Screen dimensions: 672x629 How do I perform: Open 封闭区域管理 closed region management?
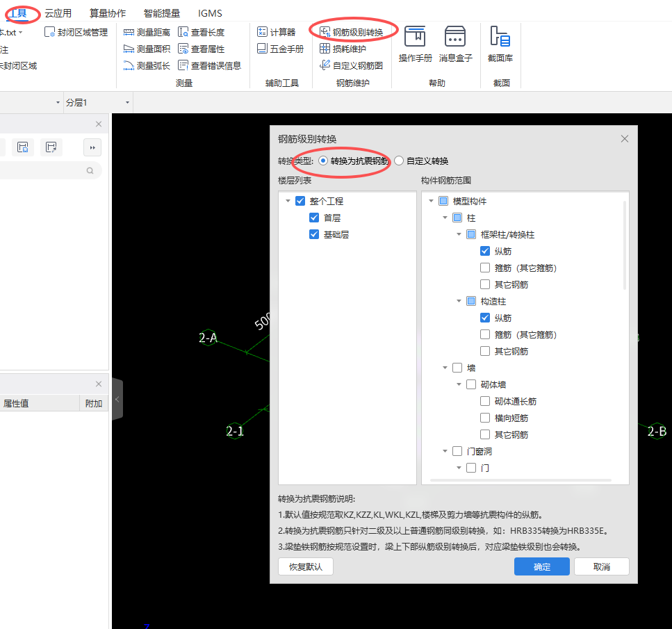click(x=76, y=32)
